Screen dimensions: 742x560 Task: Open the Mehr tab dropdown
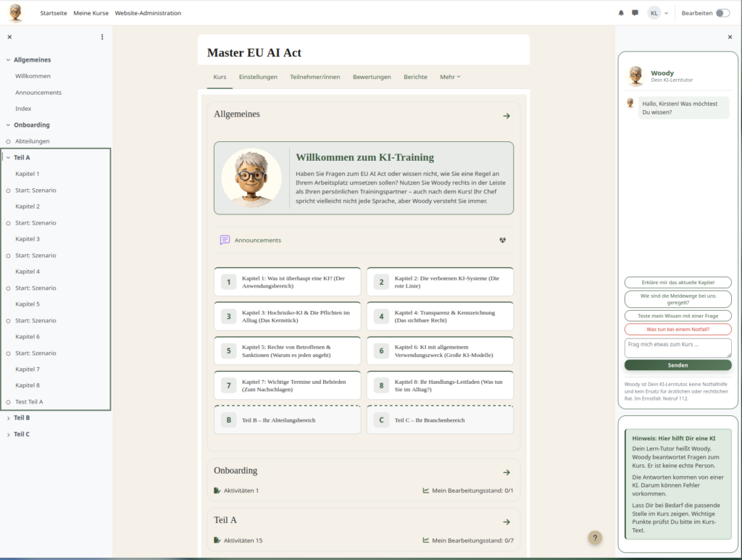click(450, 77)
